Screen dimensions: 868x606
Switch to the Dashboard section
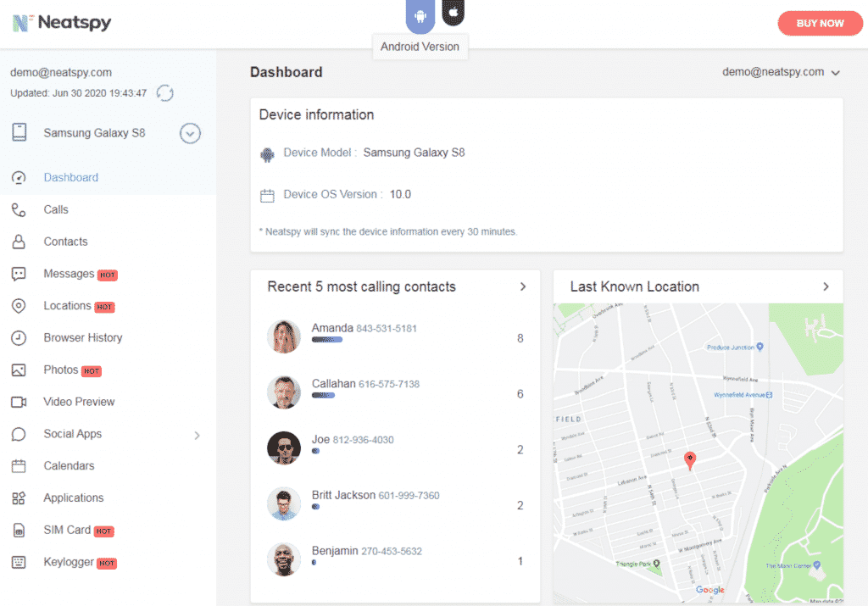tap(71, 177)
